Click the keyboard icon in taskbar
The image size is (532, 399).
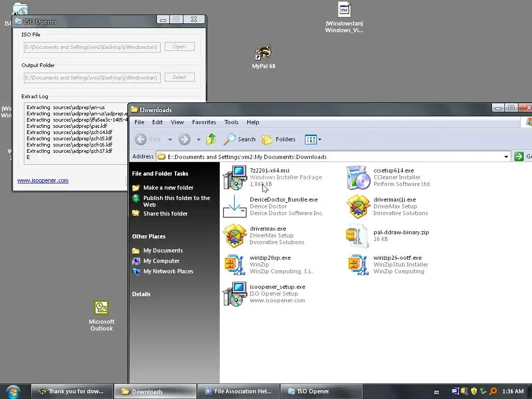tap(436, 392)
